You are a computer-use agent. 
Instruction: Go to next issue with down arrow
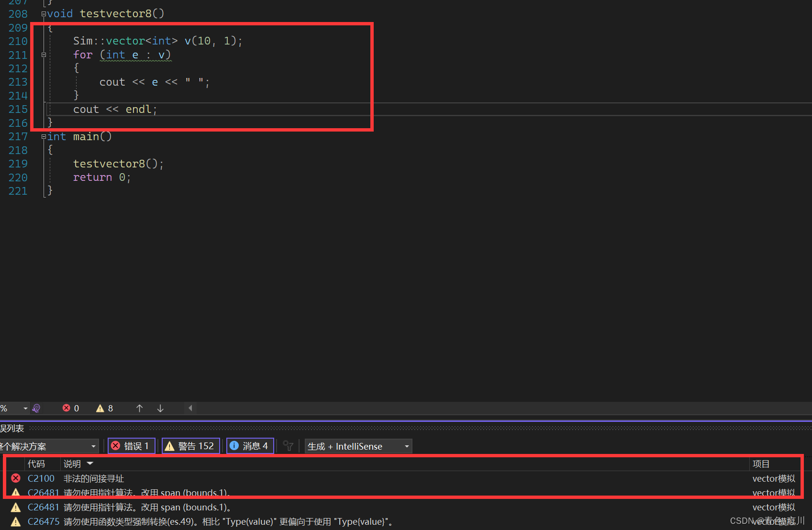[x=160, y=408]
